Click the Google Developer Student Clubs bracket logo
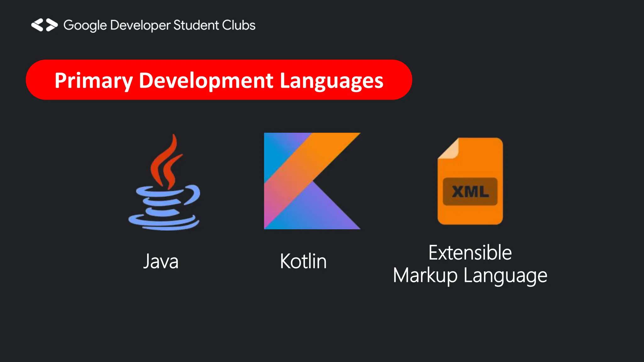Image resolution: width=644 pixels, height=362 pixels. click(x=44, y=25)
